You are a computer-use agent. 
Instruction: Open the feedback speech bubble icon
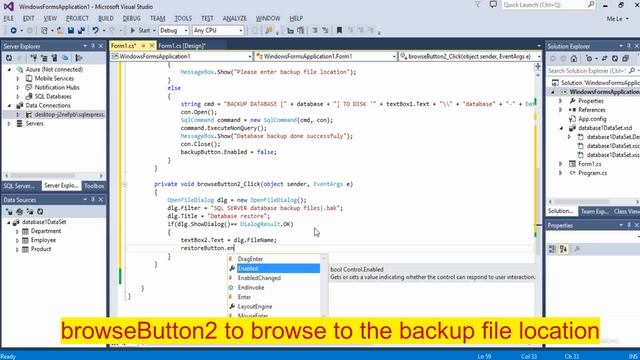(x=493, y=5)
